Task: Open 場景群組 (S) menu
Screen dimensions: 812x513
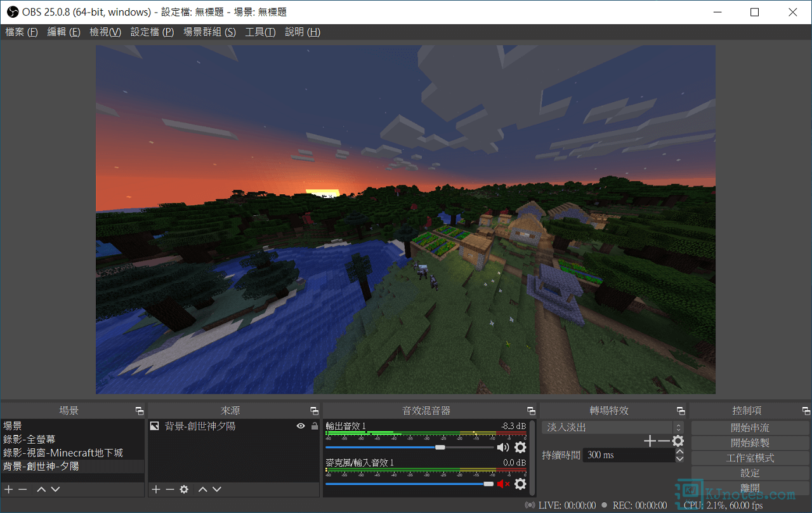Action: [209, 32]
